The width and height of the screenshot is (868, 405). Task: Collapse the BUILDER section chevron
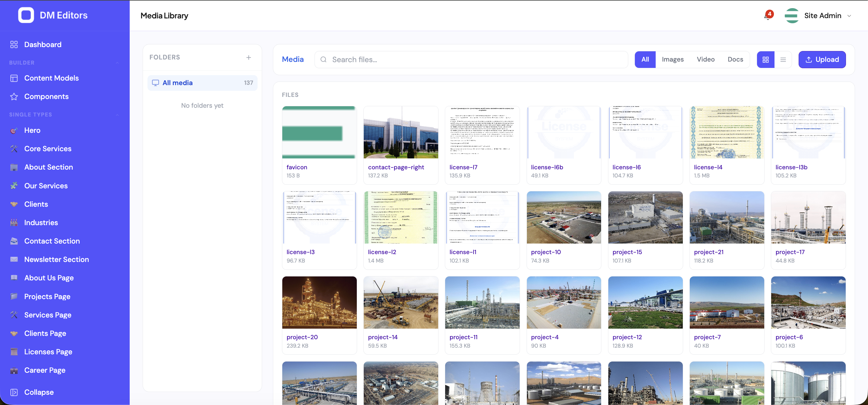point(117,63)
